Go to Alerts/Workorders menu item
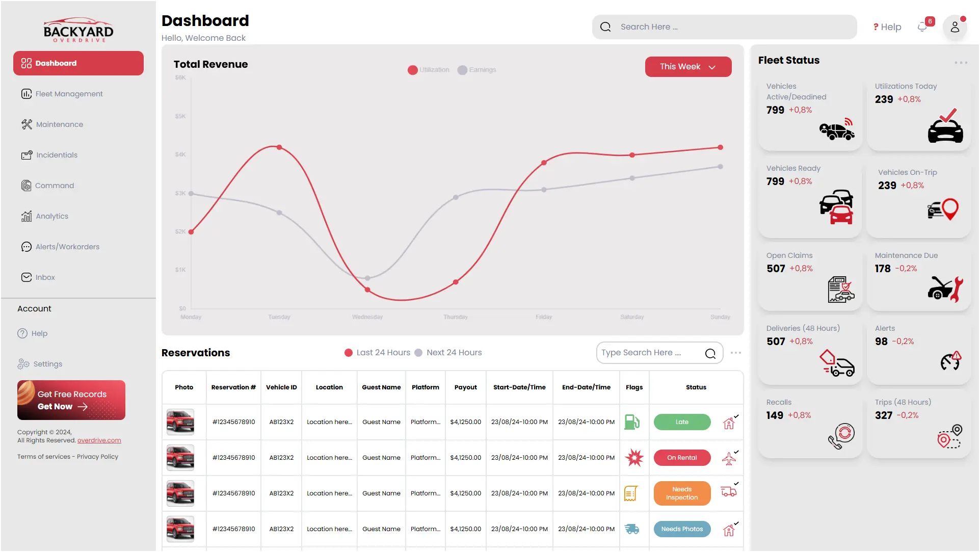This screenshot has height=552, width=980. pyautogui.click(x=67, y=247)
